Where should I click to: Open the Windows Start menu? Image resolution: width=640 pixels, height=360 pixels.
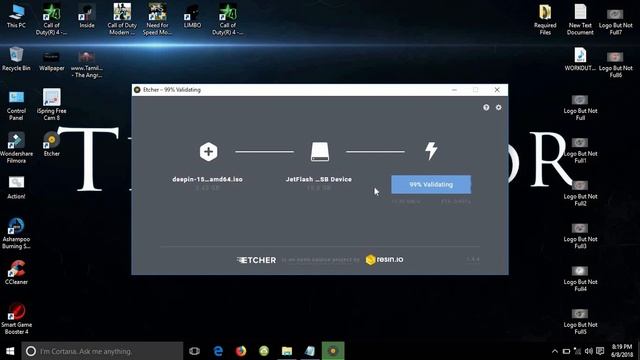10,351
